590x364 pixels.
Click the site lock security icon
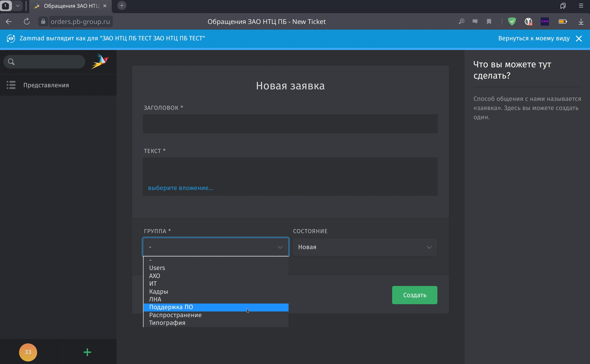[43, 21]
